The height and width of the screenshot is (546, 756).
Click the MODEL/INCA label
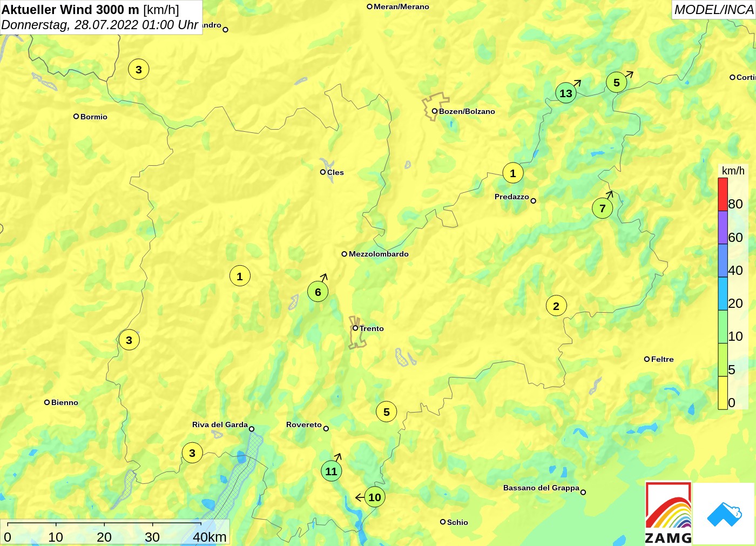pos(713,10)
